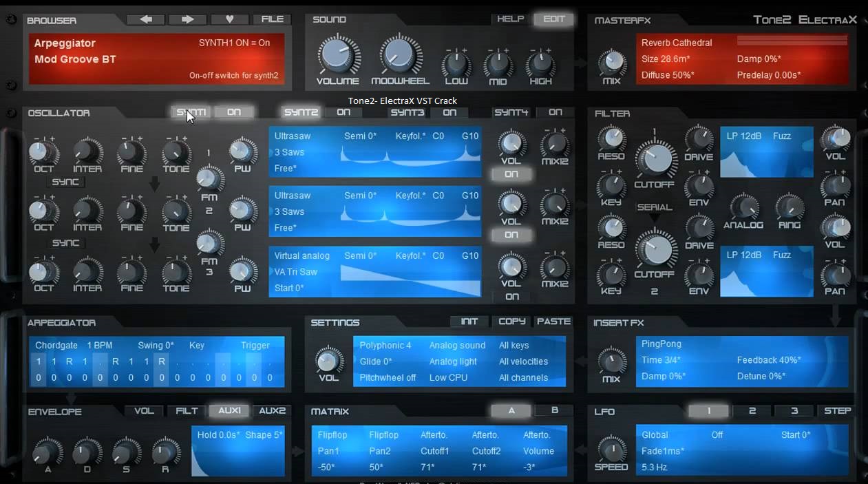Toggle oscillator 3 ON button under VOL
The image size is (868, 484).
[x=511, y=297]
